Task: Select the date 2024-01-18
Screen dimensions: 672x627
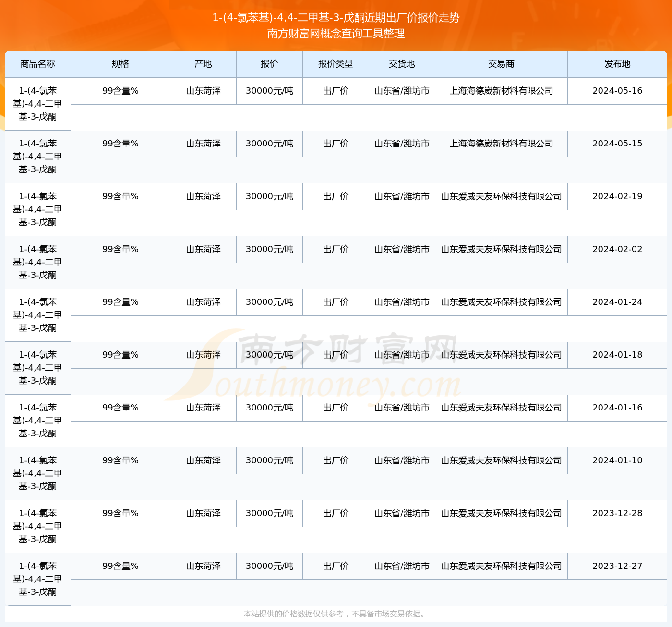Action: point(617,355)
